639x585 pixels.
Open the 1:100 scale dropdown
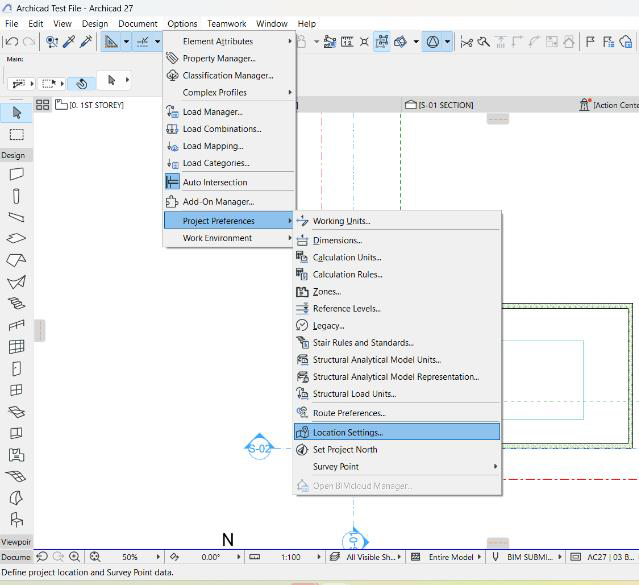[x=291, y=557]
